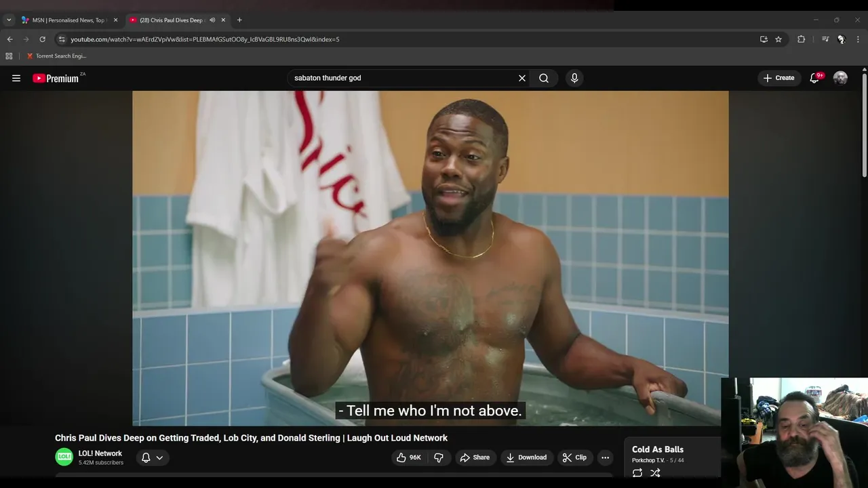
Task: Click the 5.42M subscribers text
Action: pos(101,463)
